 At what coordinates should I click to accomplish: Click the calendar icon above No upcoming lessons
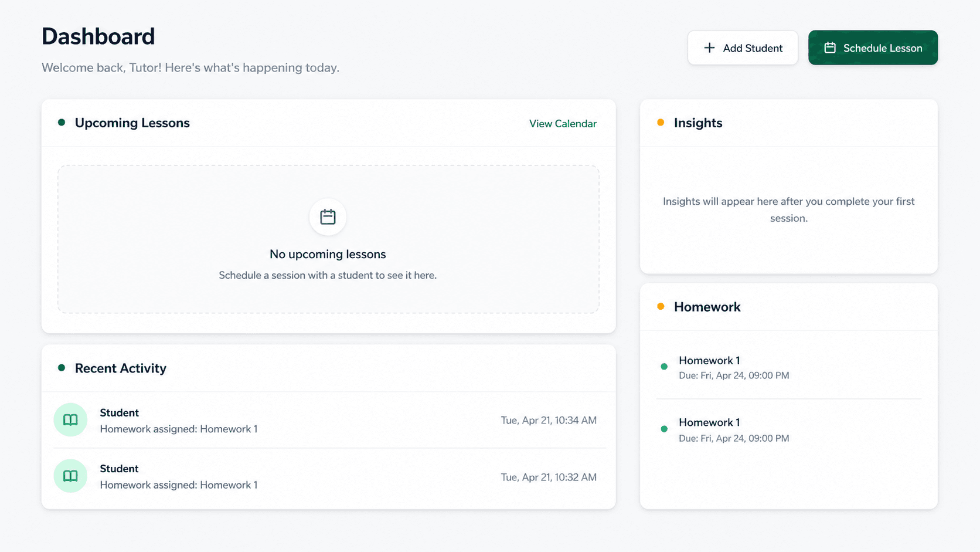click(x=328, y=217)
